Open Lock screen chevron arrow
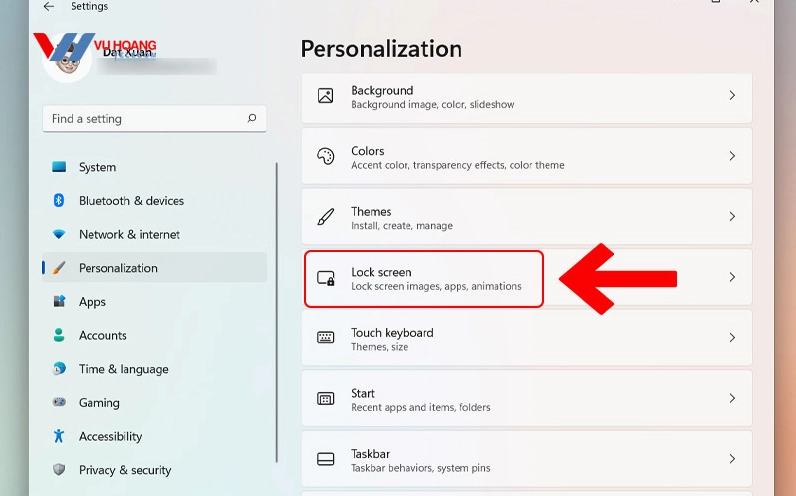796x496 pixels. coord(732,278)
